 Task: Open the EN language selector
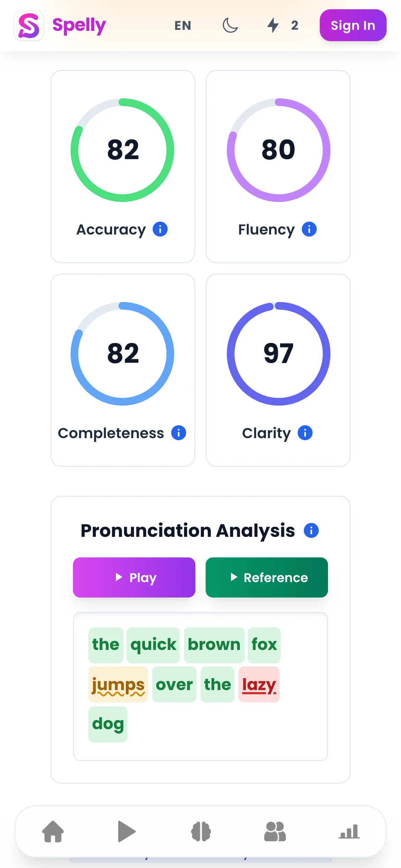(x=183, y=25)
